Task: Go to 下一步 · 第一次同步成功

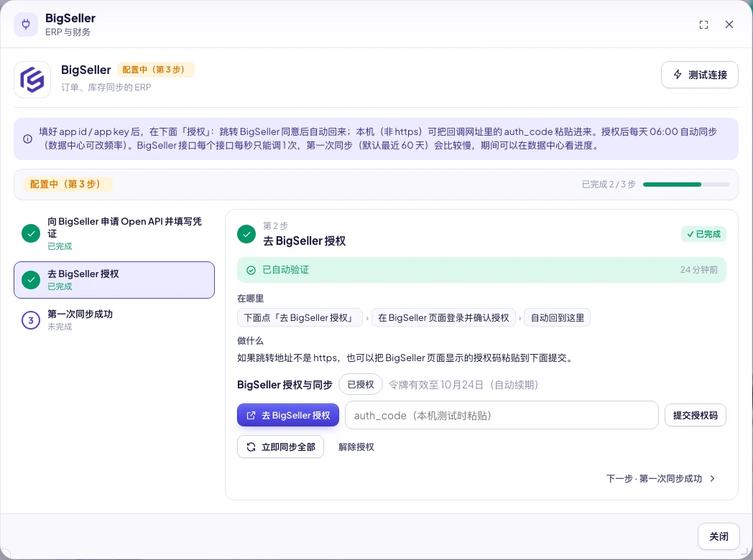Action: pyautogui.click(x=661, y=478)
